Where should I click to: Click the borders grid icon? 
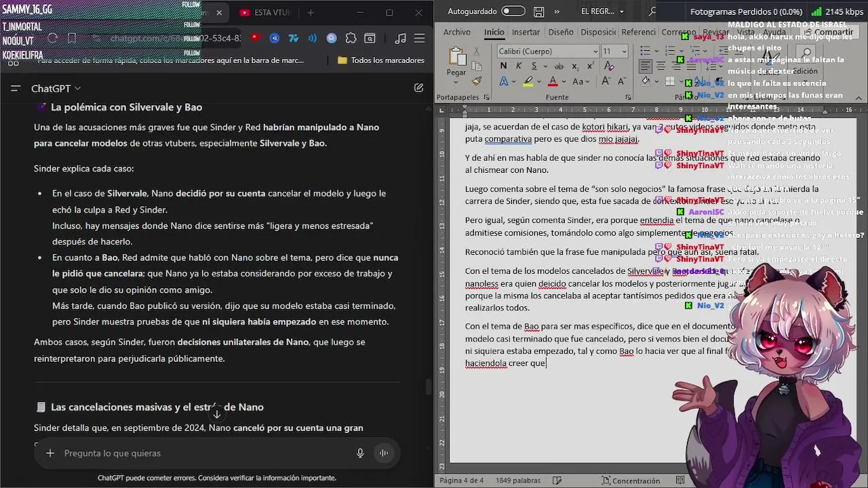tap(671, 81)
